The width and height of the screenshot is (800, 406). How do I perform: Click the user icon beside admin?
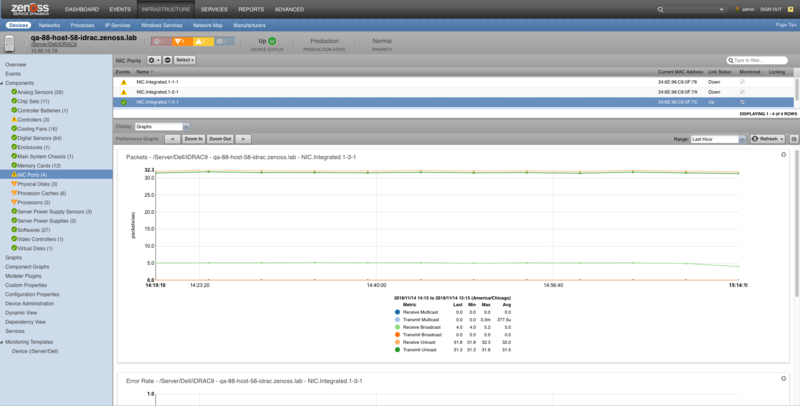tap(737, 9)
